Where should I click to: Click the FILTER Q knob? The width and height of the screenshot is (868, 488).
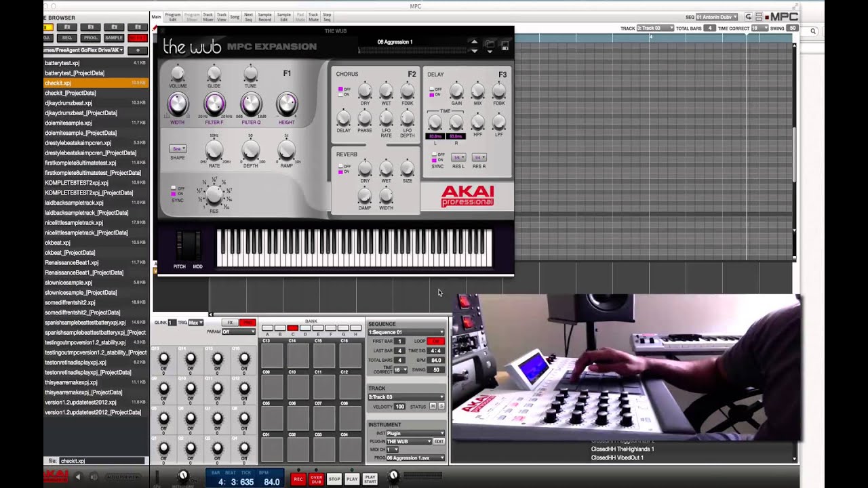pos(250,104)
